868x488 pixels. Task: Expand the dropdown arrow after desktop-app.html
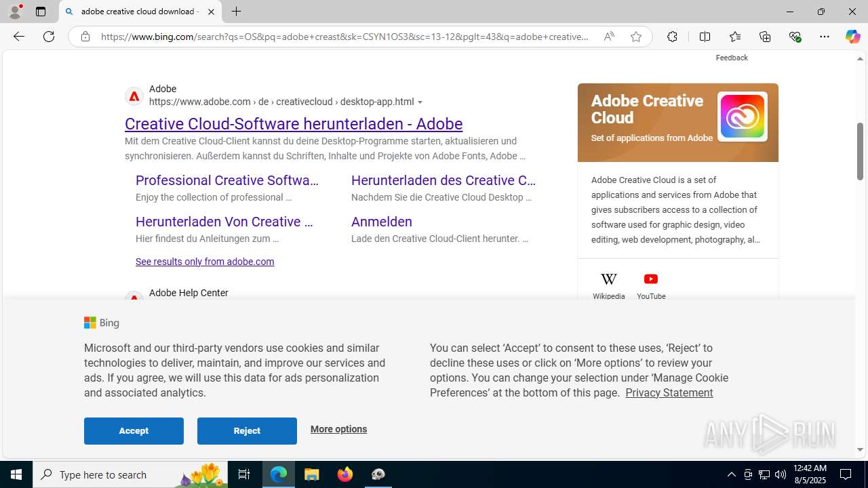pos(420,102)
